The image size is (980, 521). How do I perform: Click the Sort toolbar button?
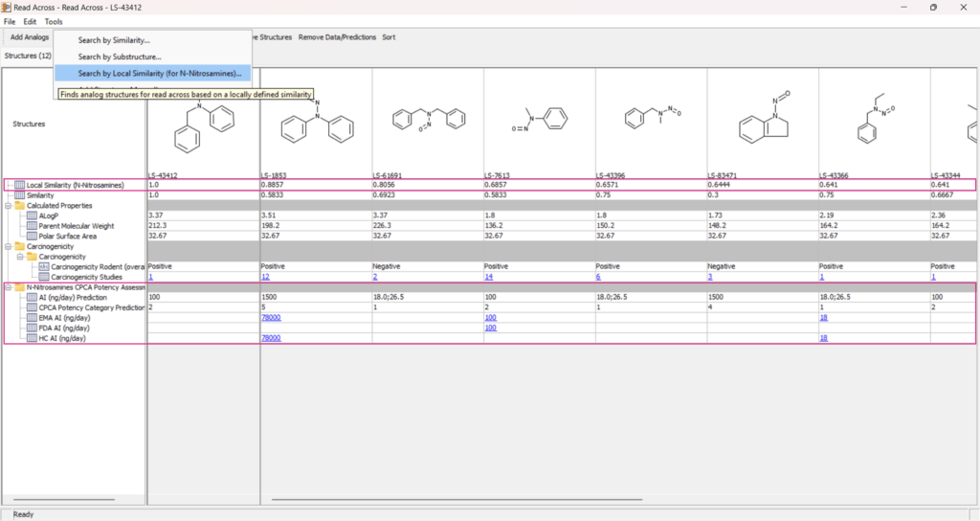(389, 37)
